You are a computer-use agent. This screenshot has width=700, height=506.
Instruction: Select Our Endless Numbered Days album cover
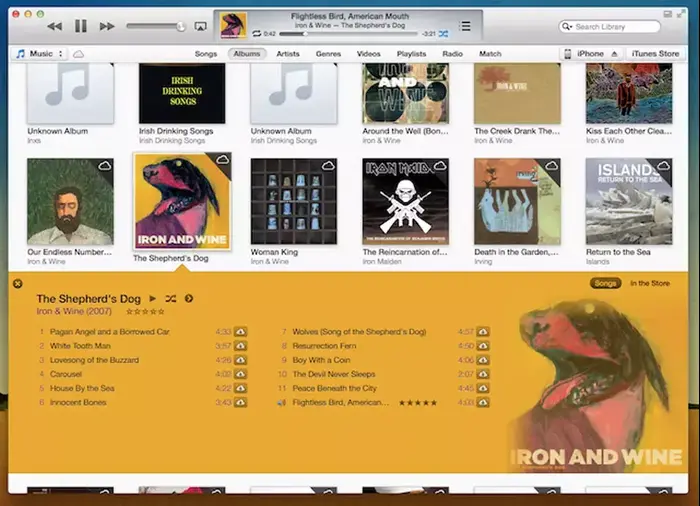(x=71, y=201)
